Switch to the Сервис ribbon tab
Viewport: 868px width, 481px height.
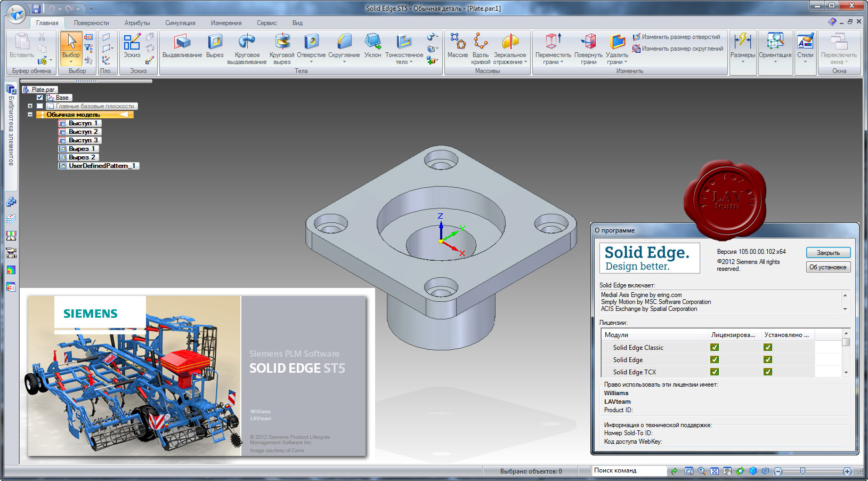click(266, 23)
